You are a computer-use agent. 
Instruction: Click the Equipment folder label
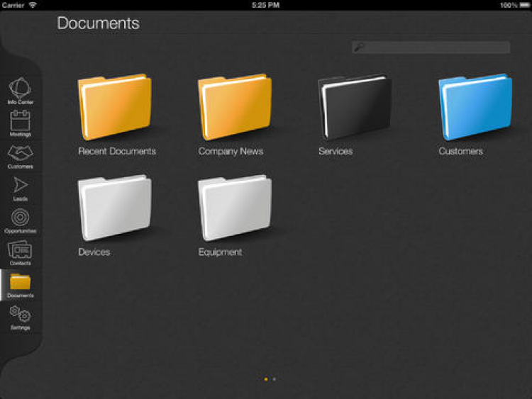pos(220,252)
